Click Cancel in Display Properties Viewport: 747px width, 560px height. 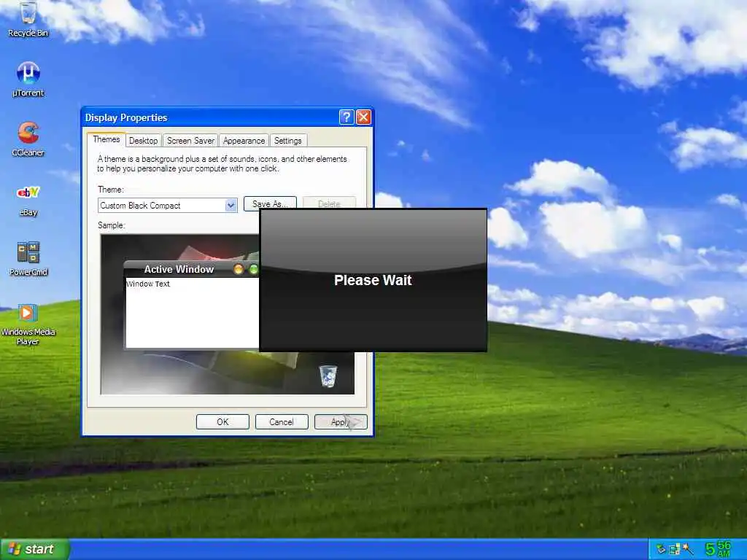click(x=282, y=422)
